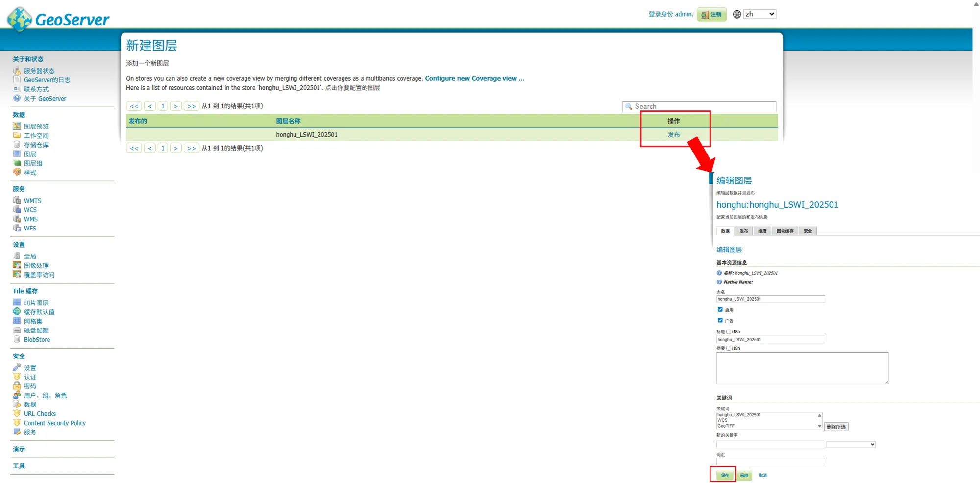Click the 存储仓库 store icon
Image resolution: width=980 pixels, height=483 pixels.
pyautogui.click(x=17, y=145)
